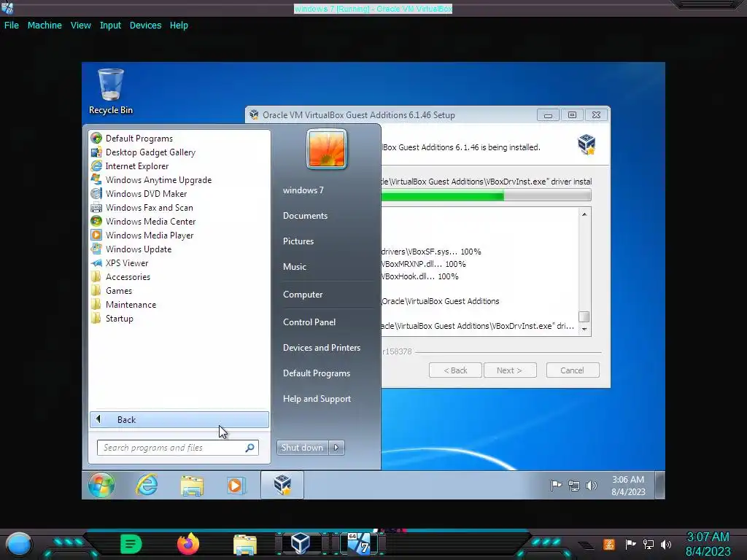This screenshot has width=747, height=560.
Task: Click the setup log scrollbar down arrow
Action: click(584, 329)
